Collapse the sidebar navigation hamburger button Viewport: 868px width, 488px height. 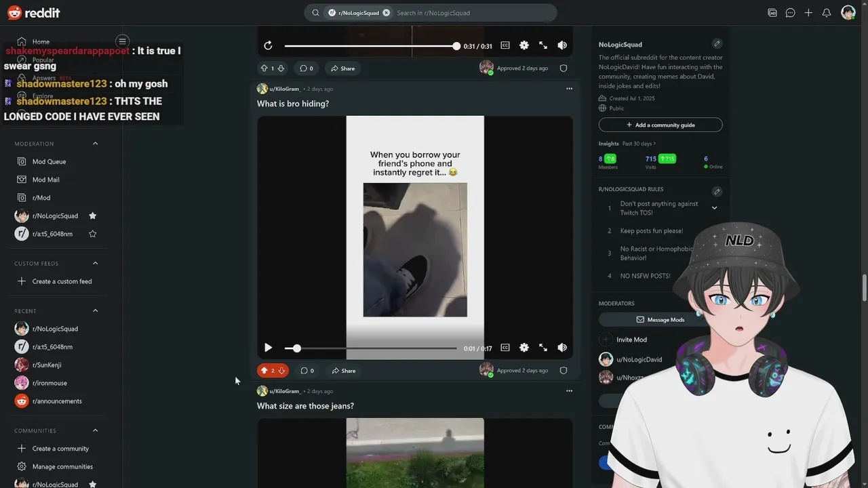pyautogui.click(x=122, y=41)
